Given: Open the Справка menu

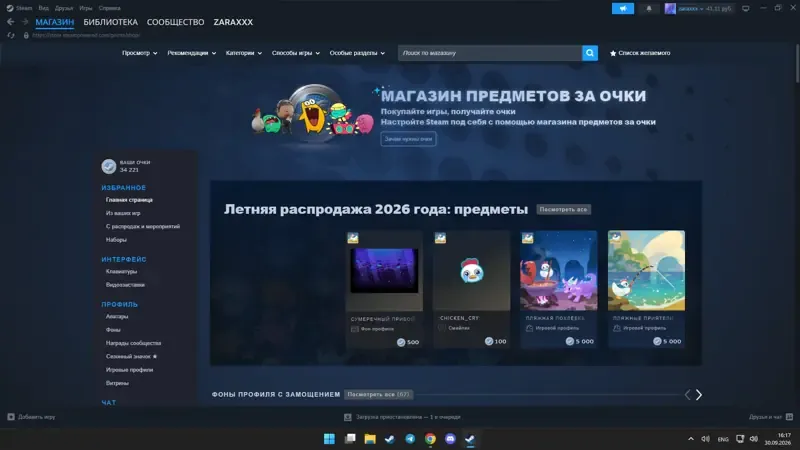Looking at the screenshot, I should pyautogui.click(x=110, y=8).
